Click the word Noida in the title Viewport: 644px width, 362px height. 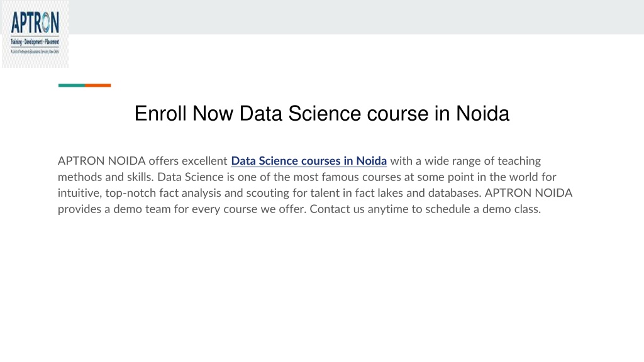(482, 114)
